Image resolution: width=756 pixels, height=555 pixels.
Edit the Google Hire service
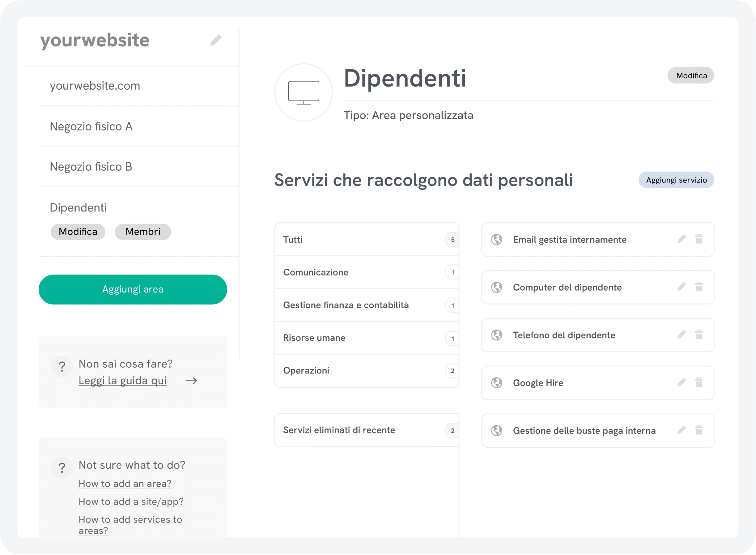[x=682, y=382]
